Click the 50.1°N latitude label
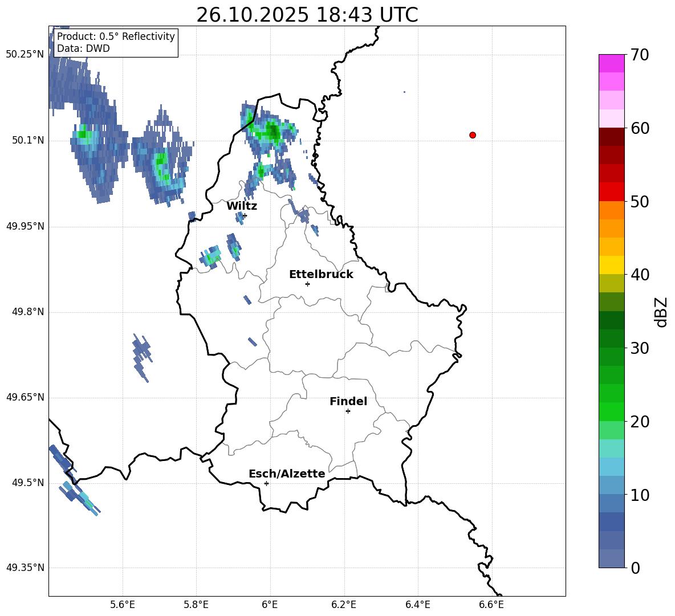This screenshot has height=616, width=675. point(28,140)
